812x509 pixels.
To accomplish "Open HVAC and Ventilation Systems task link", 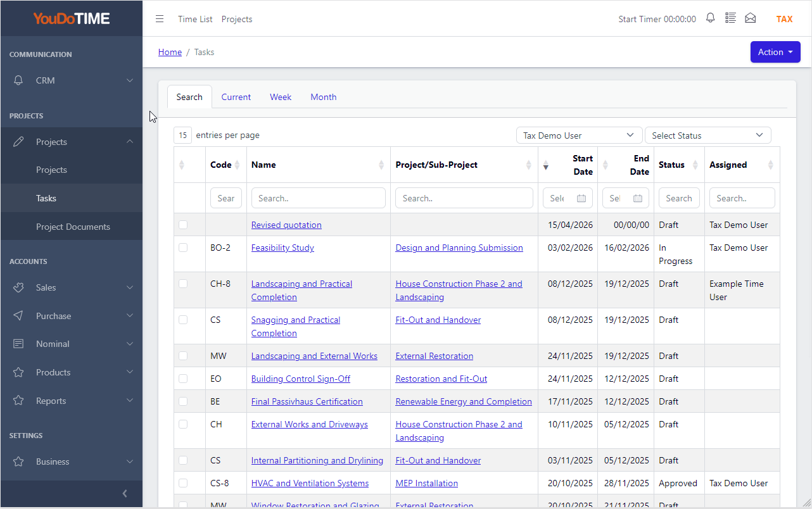I will (310, 483).
